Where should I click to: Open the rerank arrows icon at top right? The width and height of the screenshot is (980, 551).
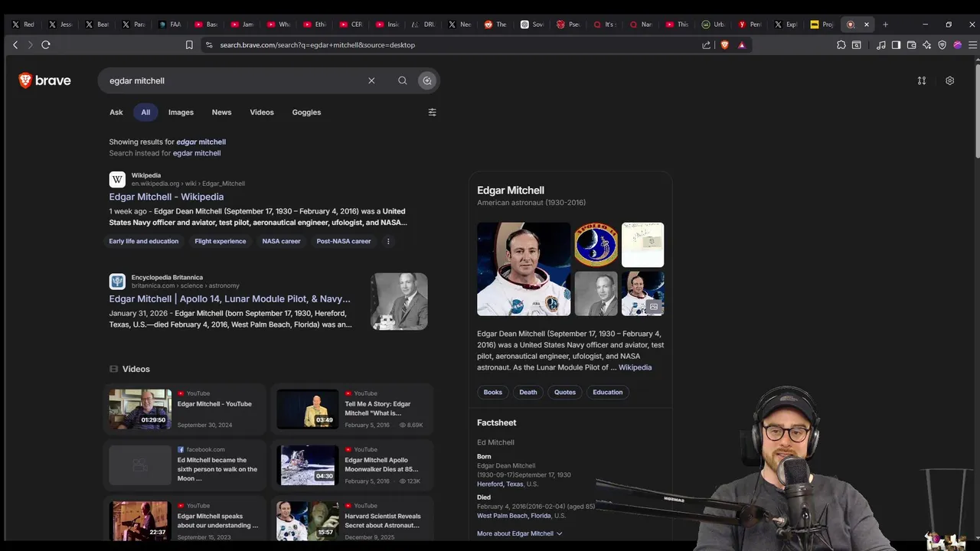[x=922, y=80]
